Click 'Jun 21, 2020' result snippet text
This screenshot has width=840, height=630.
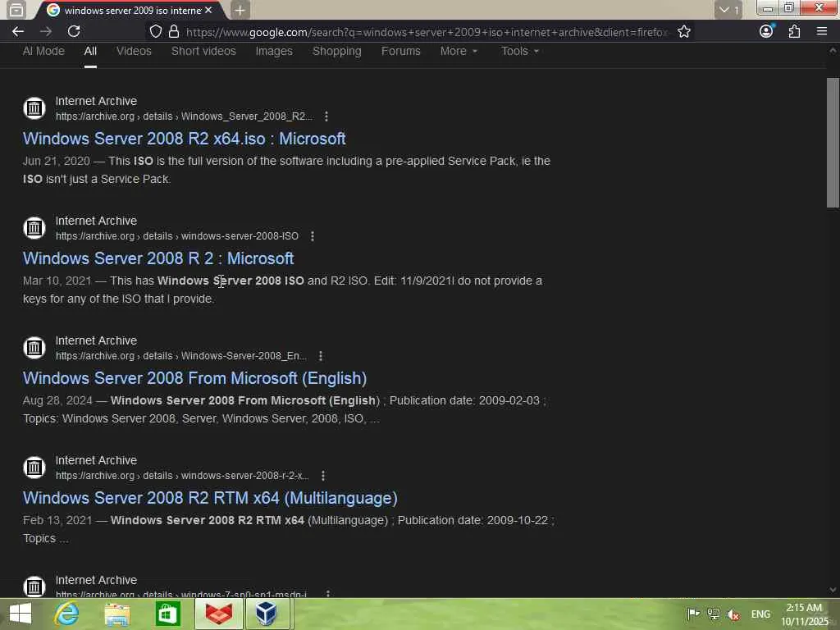point(57,162)
